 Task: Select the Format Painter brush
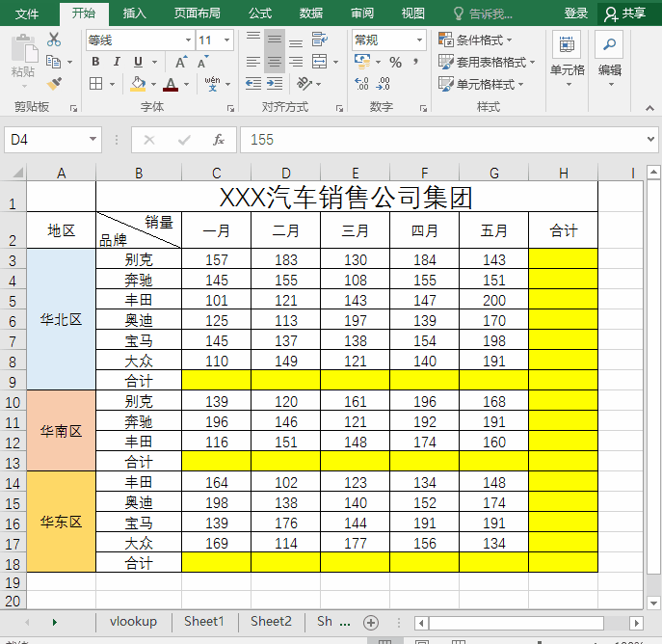coord(54,84)
